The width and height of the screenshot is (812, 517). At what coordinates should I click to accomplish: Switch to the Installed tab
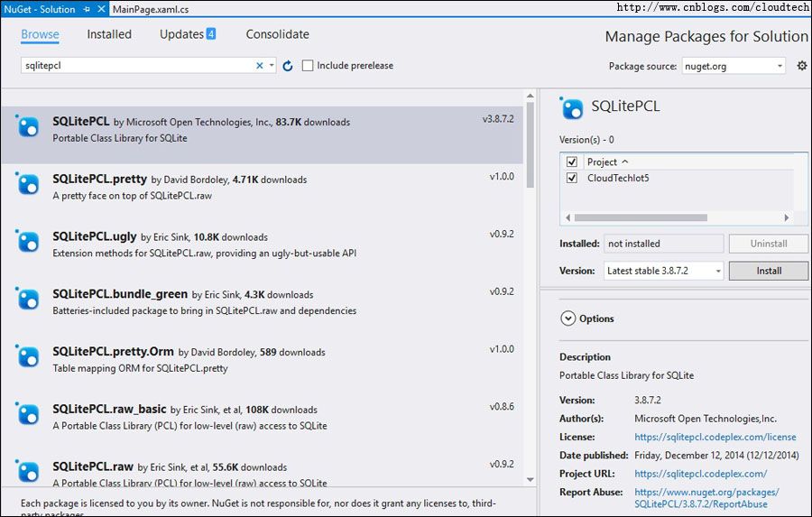pos(109,34)
